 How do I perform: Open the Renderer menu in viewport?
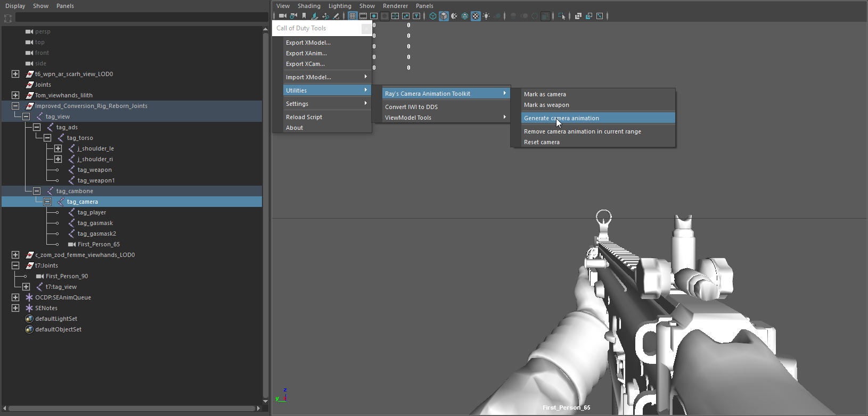(x=395, y=6)
